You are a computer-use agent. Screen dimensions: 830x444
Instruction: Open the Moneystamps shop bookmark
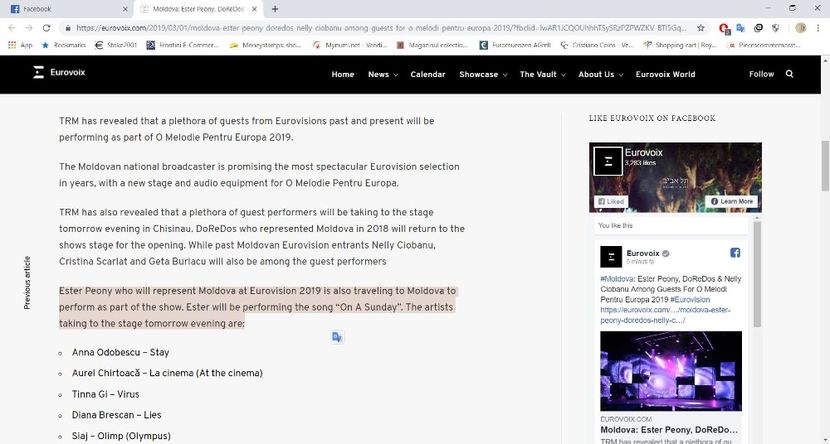(x=265, y=45)
